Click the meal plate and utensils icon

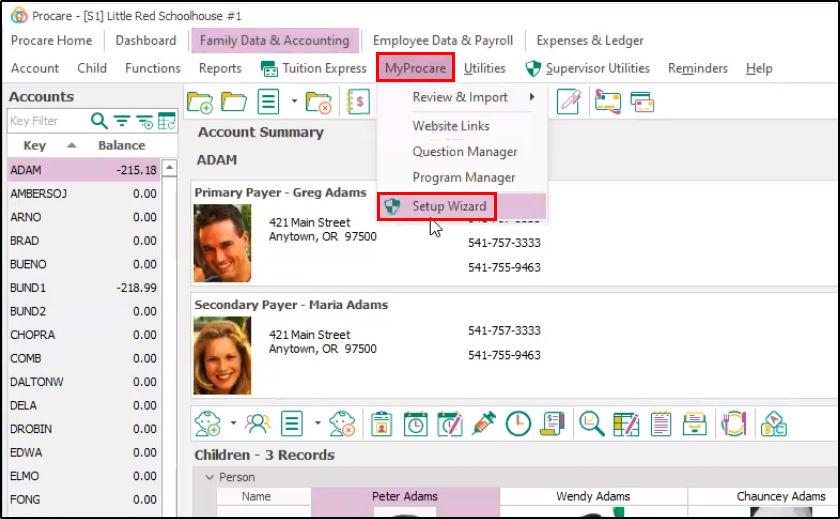[734, 424]
